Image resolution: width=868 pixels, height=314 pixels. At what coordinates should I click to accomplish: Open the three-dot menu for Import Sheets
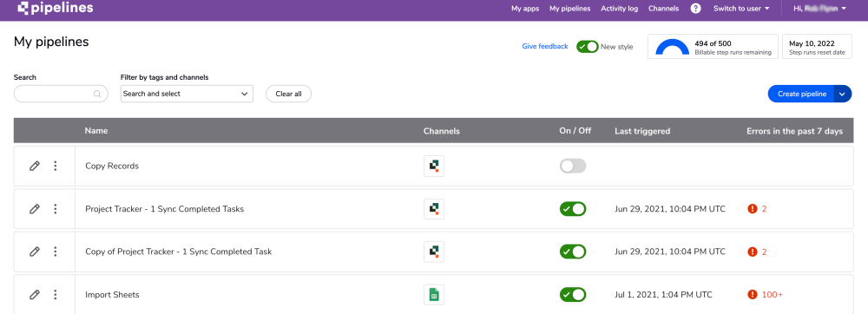[x=56, y=295]
